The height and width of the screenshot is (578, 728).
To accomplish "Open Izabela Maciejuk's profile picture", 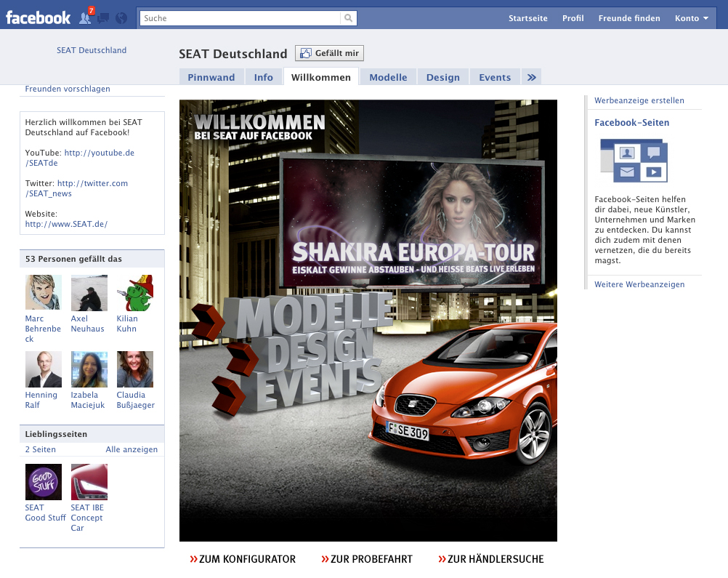I will [89, 369].
